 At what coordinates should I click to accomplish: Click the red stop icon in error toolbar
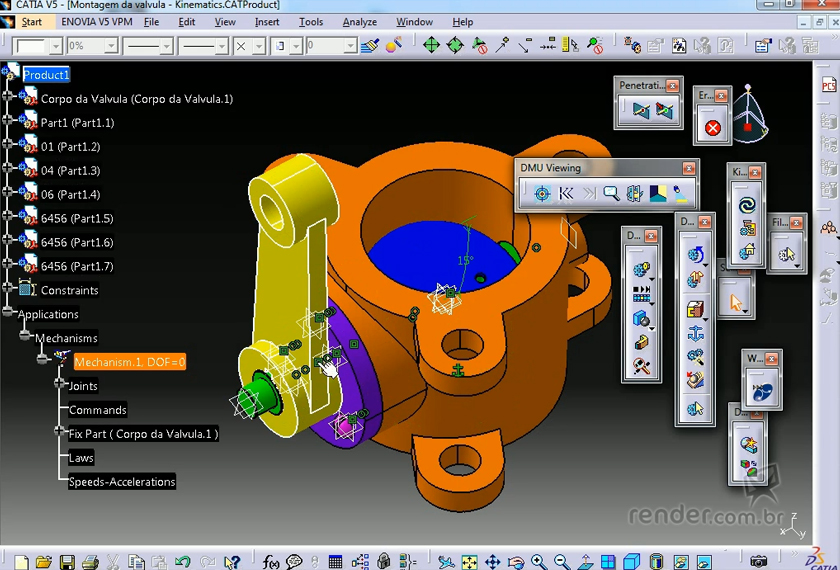(712, 128)
